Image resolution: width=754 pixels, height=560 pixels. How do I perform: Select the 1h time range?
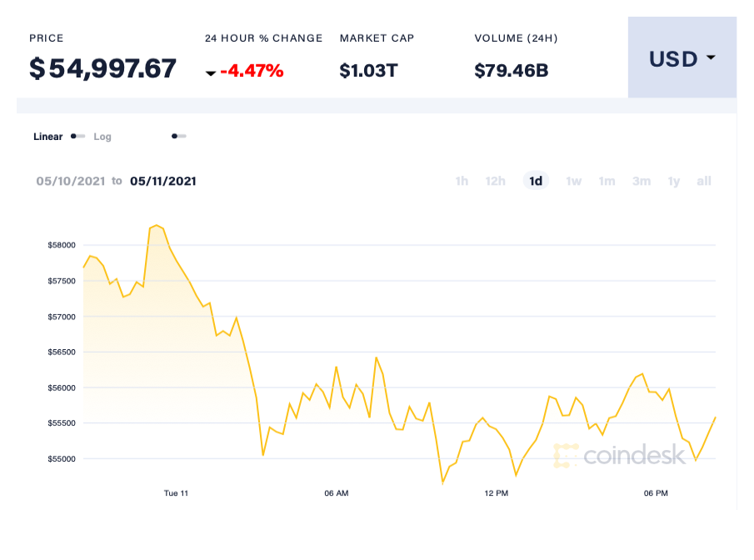coord(462,181)
